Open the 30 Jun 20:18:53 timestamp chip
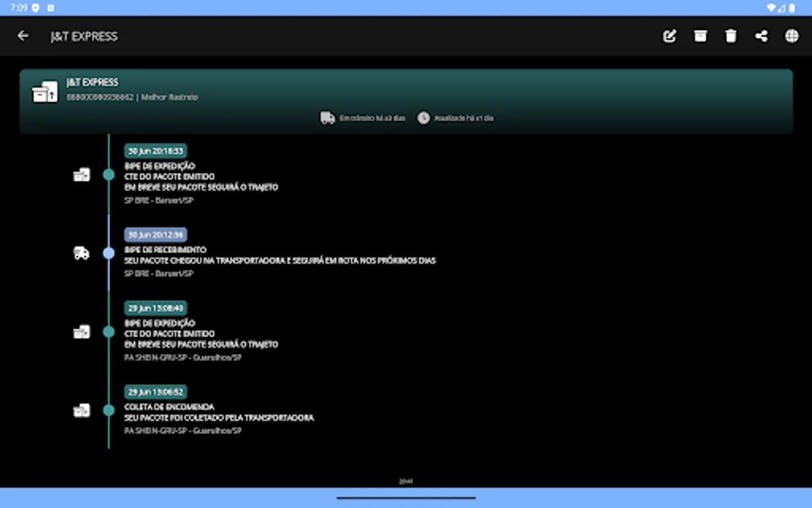 156,151
